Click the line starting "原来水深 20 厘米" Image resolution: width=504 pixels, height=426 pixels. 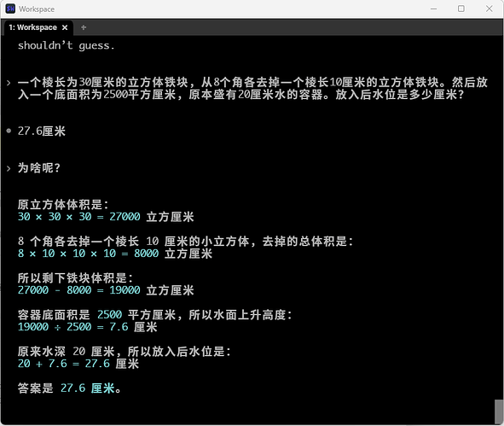click(x=125, y=352)
